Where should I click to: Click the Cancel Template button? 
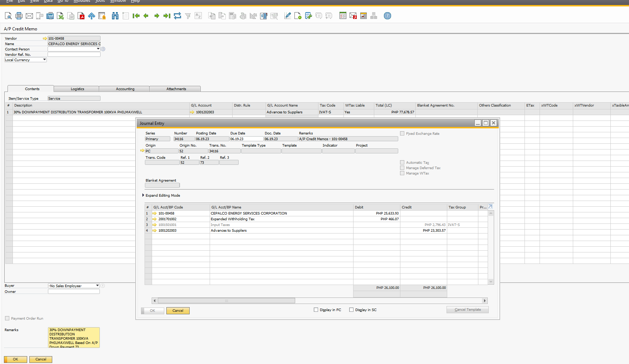tap(468, 310)
